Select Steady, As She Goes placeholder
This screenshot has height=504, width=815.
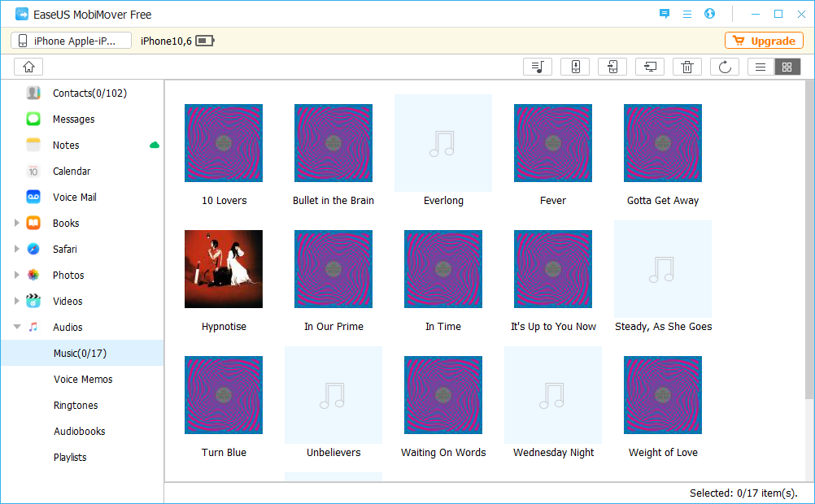(663, 269)
